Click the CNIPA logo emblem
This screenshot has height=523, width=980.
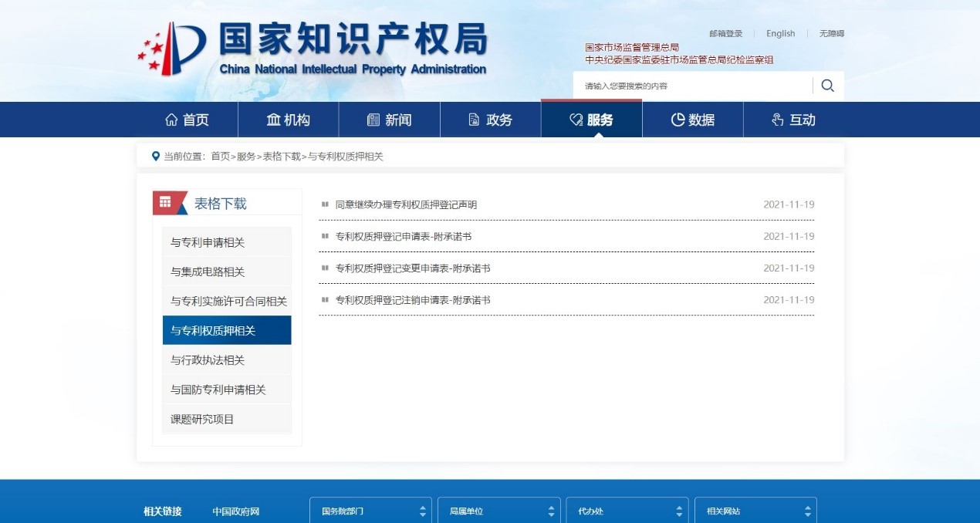[171, 50]
